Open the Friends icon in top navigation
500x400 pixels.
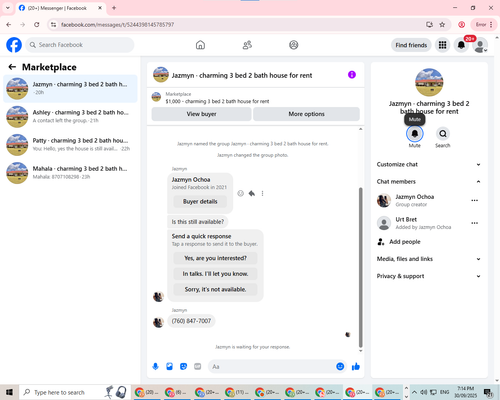click(x=247, y=45)
